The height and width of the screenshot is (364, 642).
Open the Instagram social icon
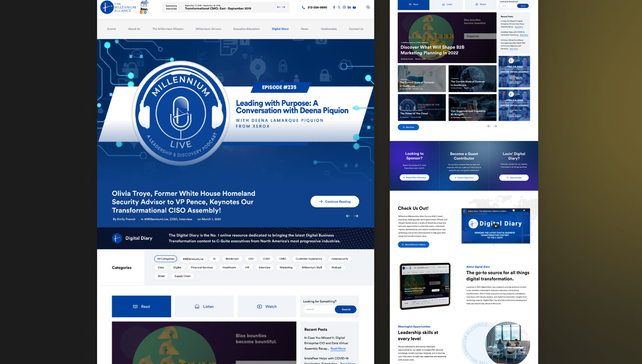tap(344, 7)
